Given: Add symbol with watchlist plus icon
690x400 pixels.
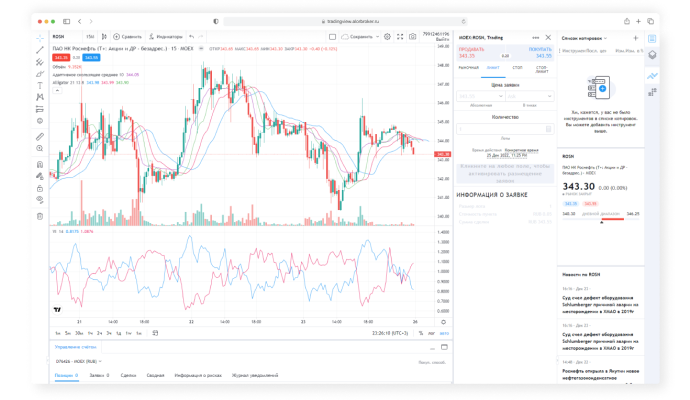Looking at the screenshot, I should [x=635, y=38].
